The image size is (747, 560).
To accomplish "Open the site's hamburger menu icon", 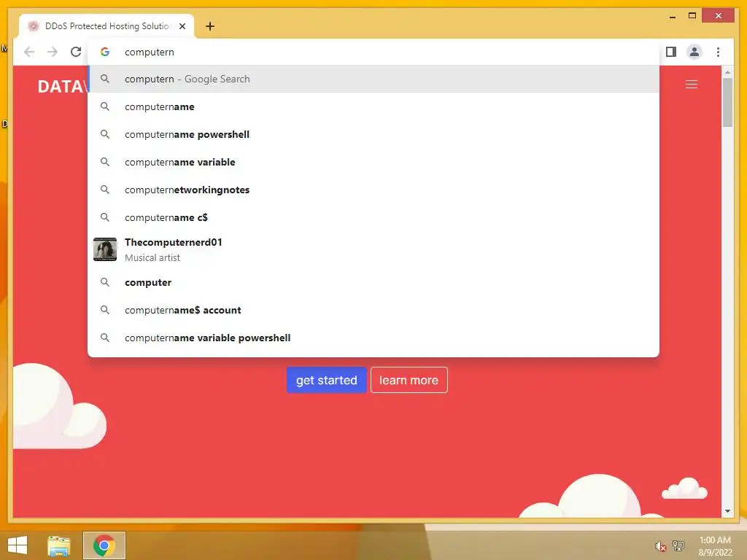I will 692,85.
